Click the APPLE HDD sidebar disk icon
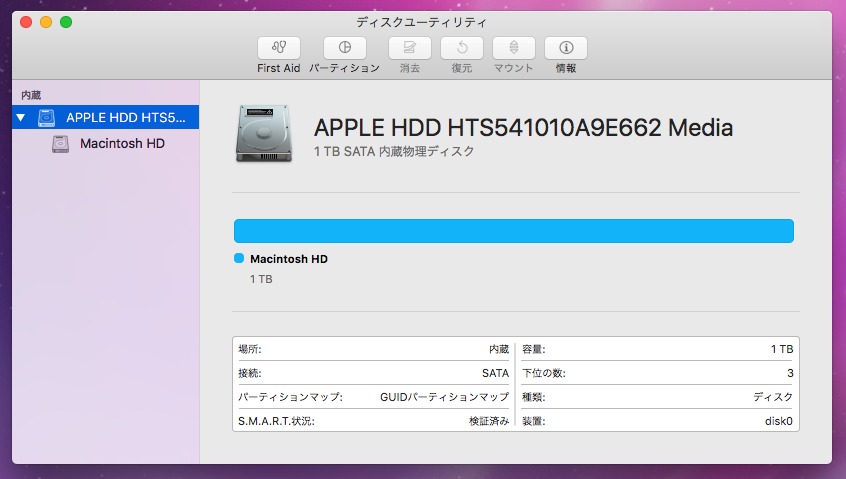Viewport: 846px width, 479px height. [x=46, y=118]
